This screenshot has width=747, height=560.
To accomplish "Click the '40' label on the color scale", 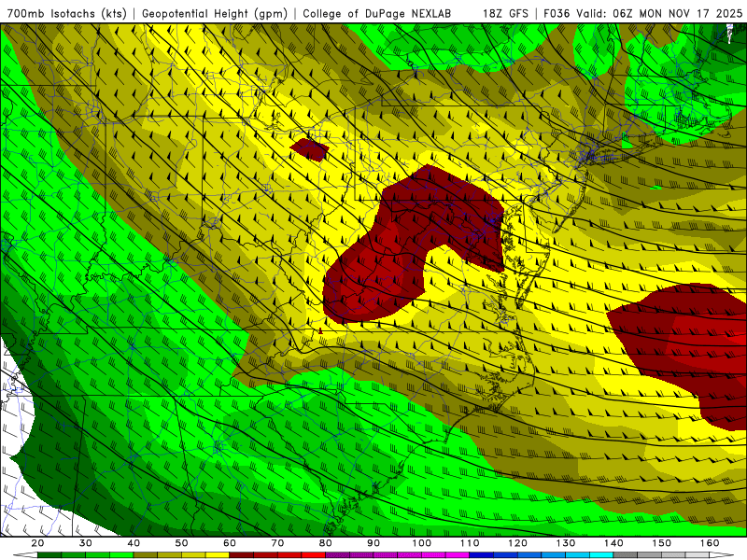I will pyautogui.click(x=134, y=543).
